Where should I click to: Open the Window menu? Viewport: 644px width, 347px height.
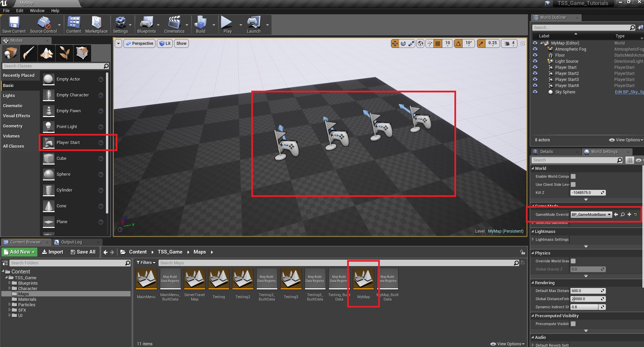pyautogui.click(x=37, y=11)
